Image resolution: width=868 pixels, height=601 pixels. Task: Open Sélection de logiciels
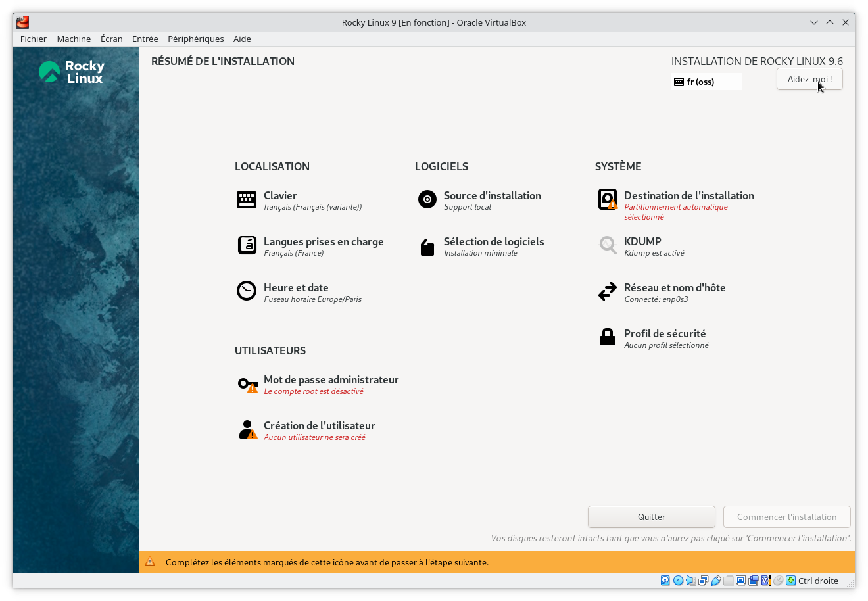(x=493, y=241)
